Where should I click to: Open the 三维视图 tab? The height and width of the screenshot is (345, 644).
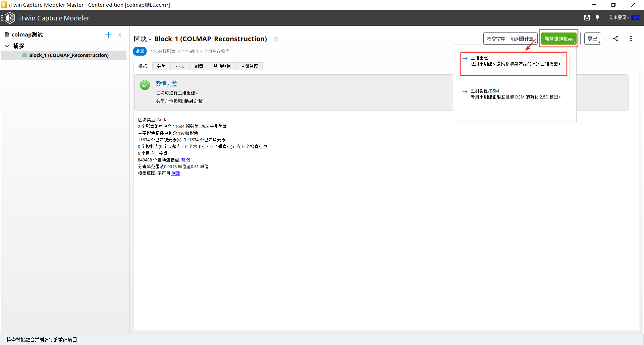coord(250,66)
